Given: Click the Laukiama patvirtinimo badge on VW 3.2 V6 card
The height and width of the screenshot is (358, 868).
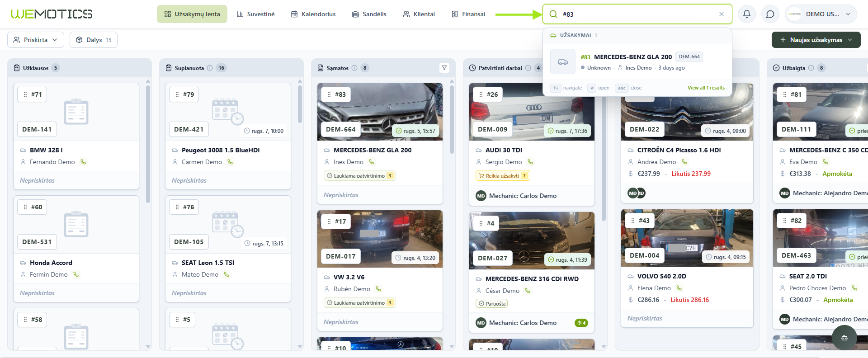Looking at the screenshot, I should (360, 303).
